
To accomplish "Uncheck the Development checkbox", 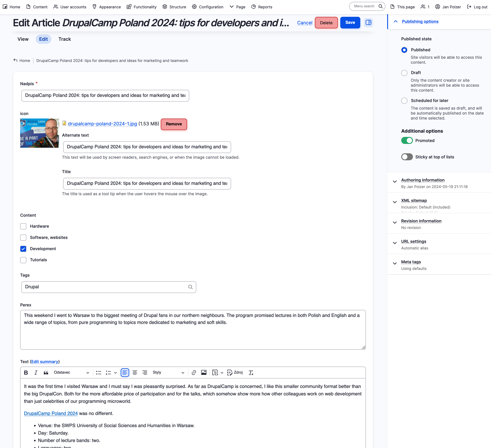I will (x=23, y=249).
